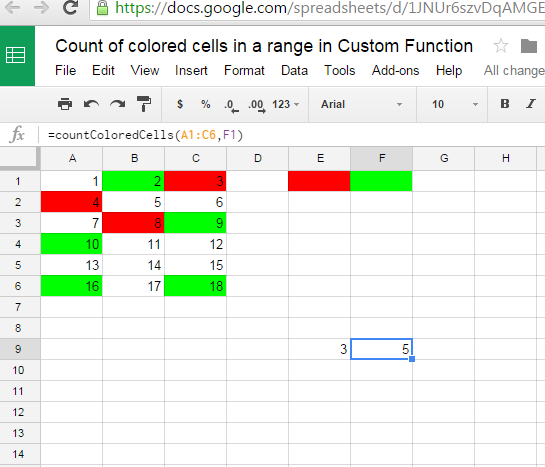Click the Undo arrow icon
Image resolution: width=545 pixels, height=467 pixels.
pos(91,104)
